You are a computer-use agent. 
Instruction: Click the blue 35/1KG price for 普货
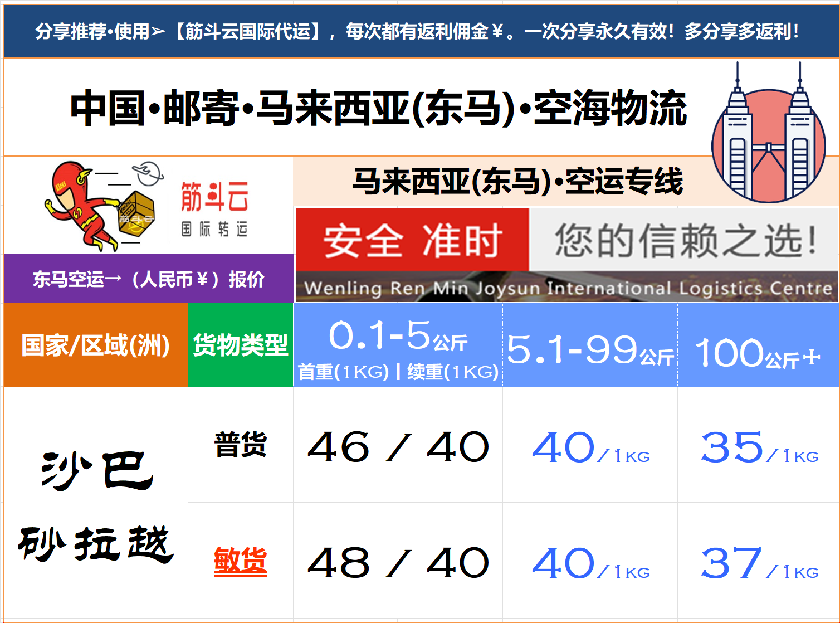pos(759,448)
